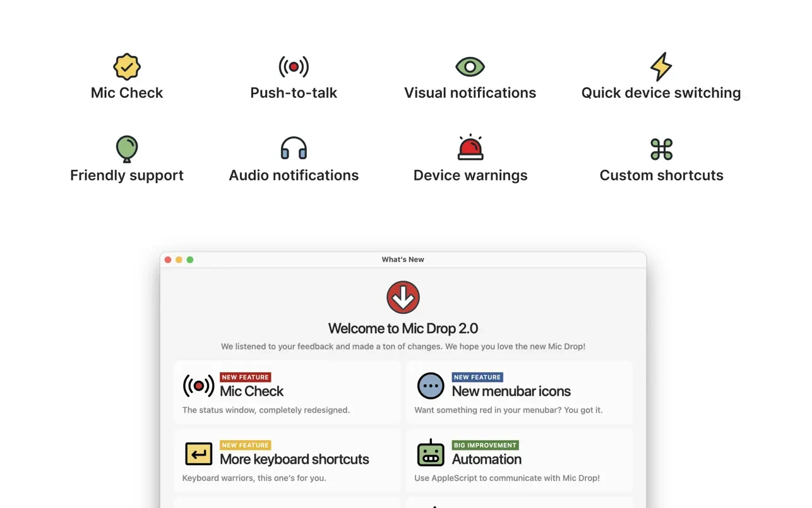Close the What's New window
Screen dimensions: 812x508
click(168, 260)
